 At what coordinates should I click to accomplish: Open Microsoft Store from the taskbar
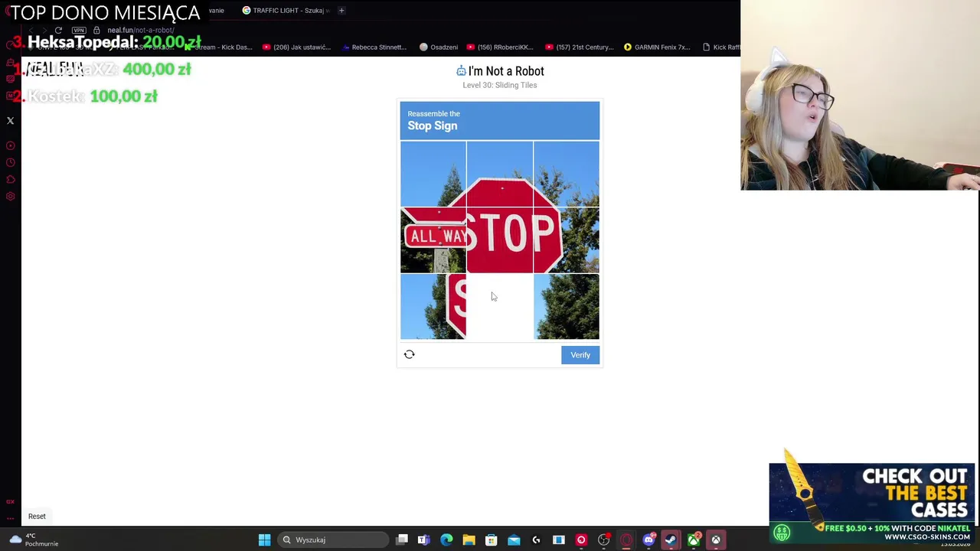[x=491, y=540]
